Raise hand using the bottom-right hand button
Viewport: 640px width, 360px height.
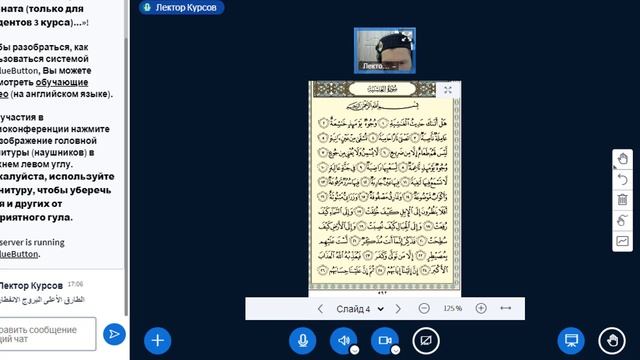[x=612, y=340]
